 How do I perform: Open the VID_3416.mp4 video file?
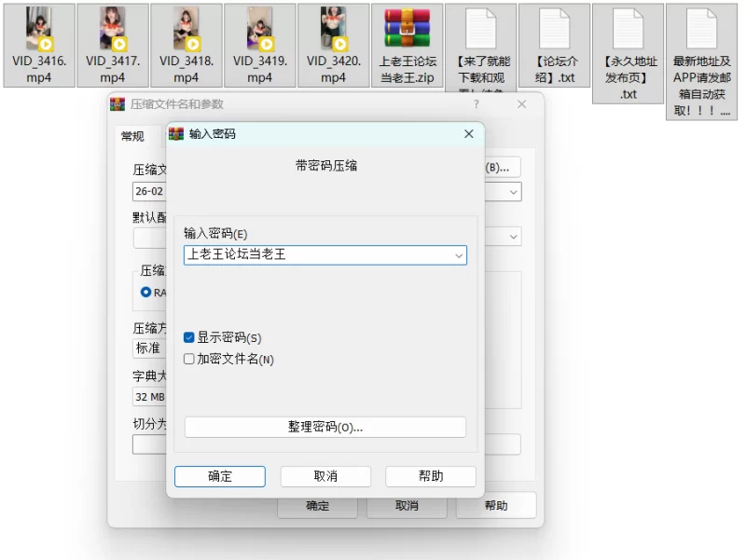(39, 30)
